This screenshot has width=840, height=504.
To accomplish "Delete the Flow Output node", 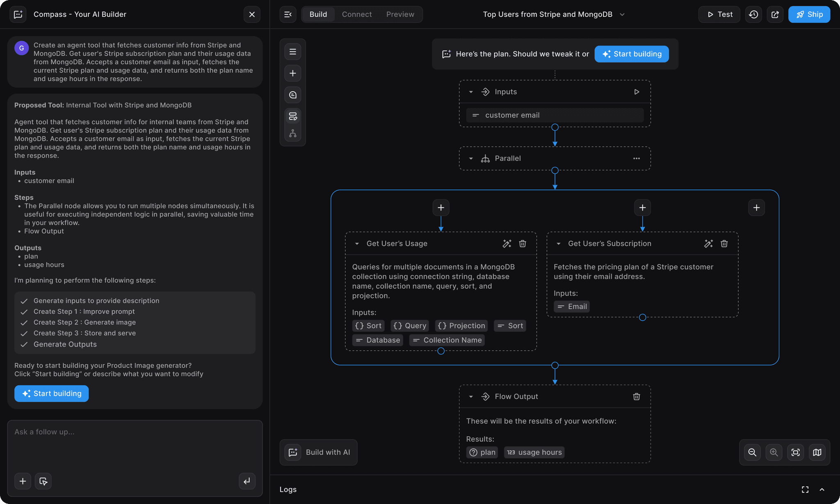I will point(637,397).
